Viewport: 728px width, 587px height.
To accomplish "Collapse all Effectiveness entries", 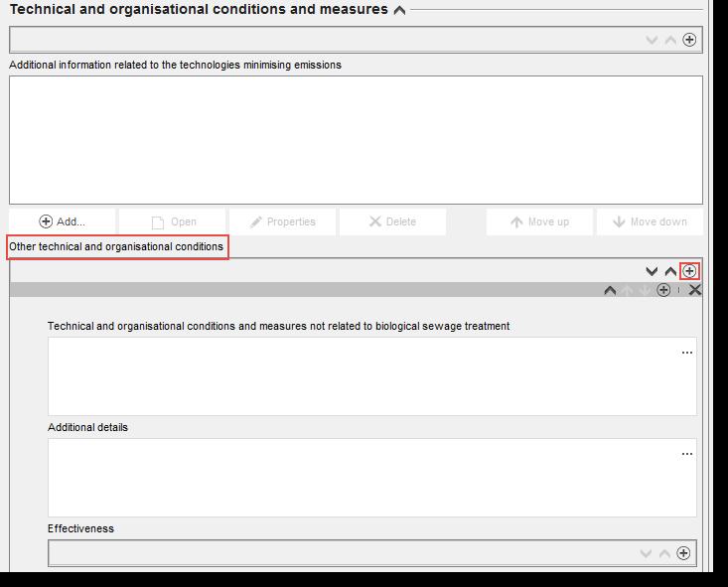I will pyautogui.click(x=664, y=553).
